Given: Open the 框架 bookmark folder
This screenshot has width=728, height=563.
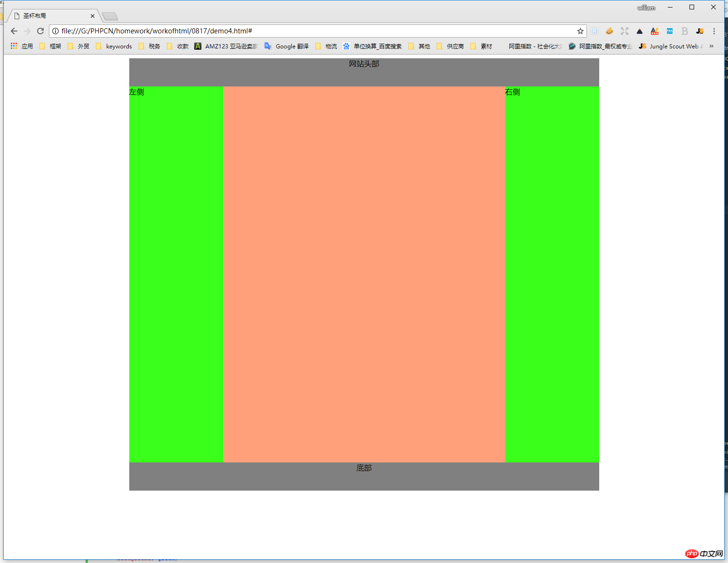Looking at the screenshot, I should coord(50,46).
